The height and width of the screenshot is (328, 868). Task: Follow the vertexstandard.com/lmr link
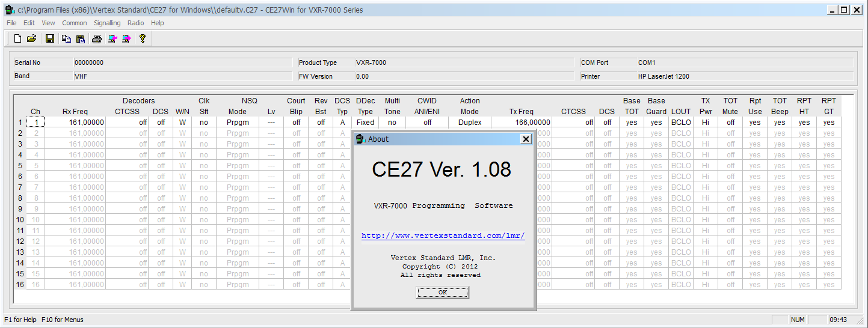tap(443, 236)
